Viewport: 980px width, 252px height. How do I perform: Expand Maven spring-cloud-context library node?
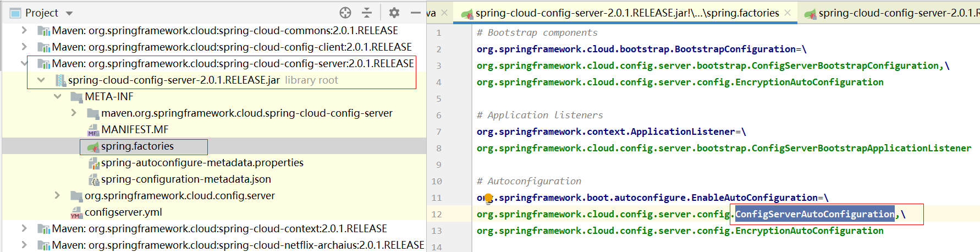(24, 228)
